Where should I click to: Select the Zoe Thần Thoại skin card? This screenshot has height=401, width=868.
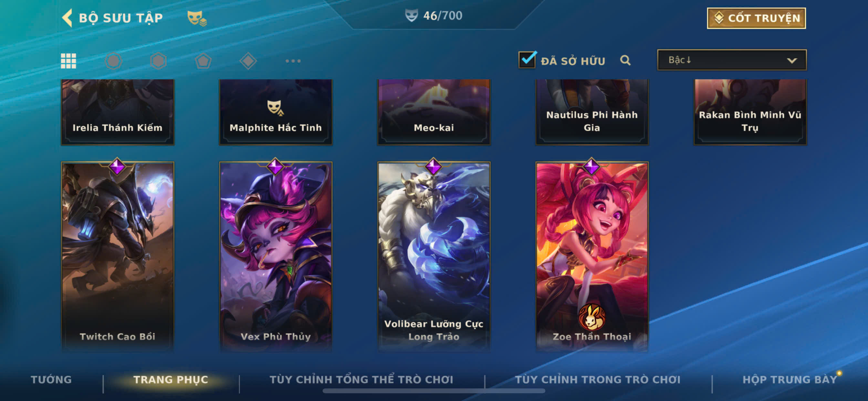[592, 257]
